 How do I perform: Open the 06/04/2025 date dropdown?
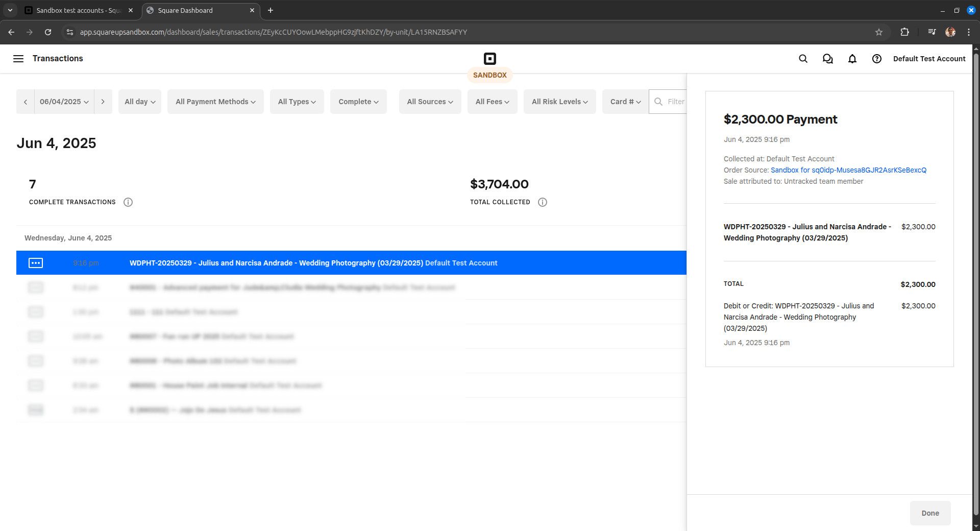point(64,102)
